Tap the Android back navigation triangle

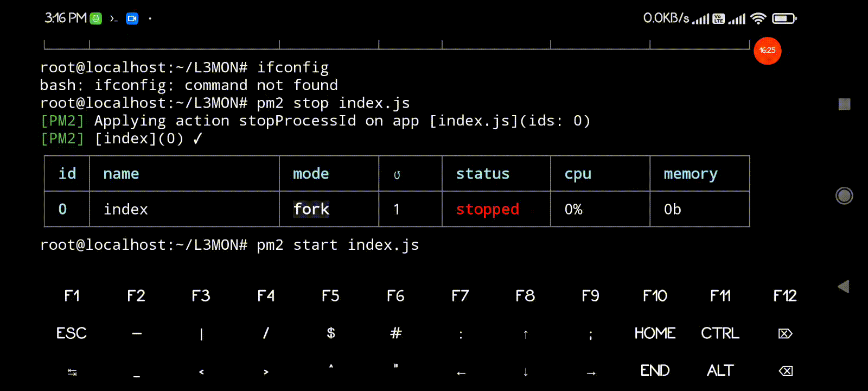point(844,287)
